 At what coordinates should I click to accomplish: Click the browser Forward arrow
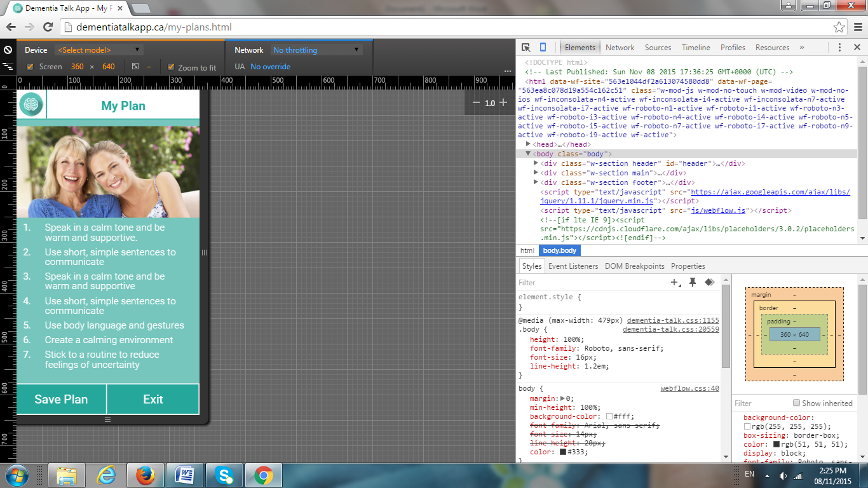pos(29,27)
